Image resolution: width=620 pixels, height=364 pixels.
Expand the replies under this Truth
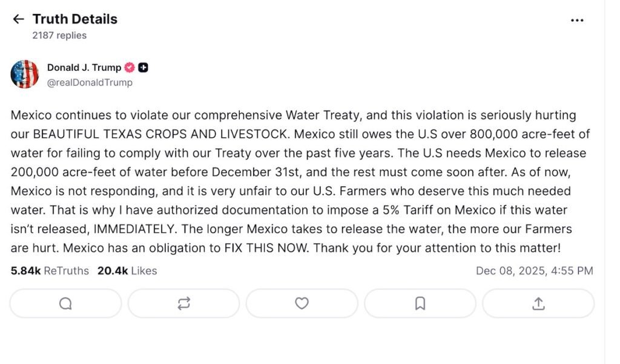pyautogui.click(x=59, y=36)
